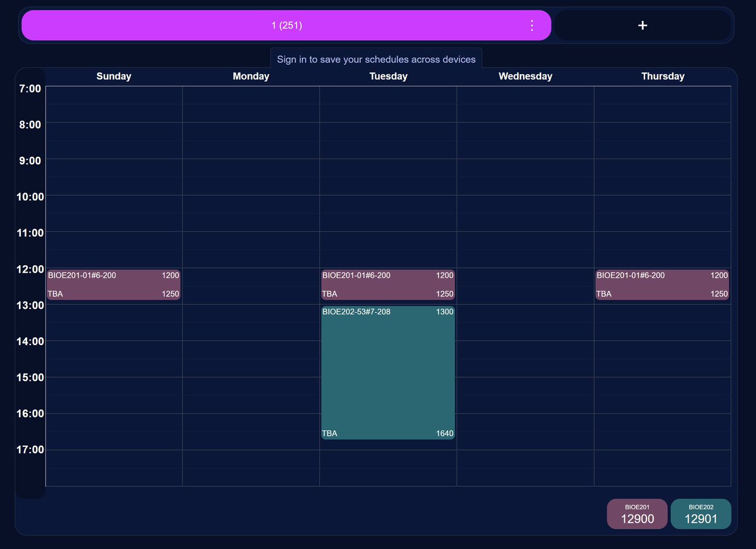
Task: Click the 14:00 time label
Action: (29, 341)
